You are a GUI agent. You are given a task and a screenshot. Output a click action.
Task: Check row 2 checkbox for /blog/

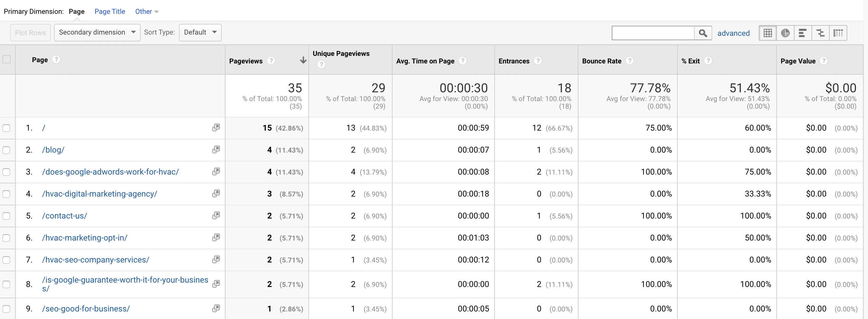pos(6,150)
